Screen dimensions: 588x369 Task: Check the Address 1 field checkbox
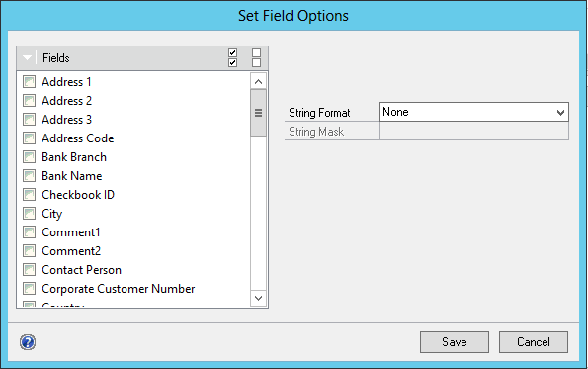29,82
